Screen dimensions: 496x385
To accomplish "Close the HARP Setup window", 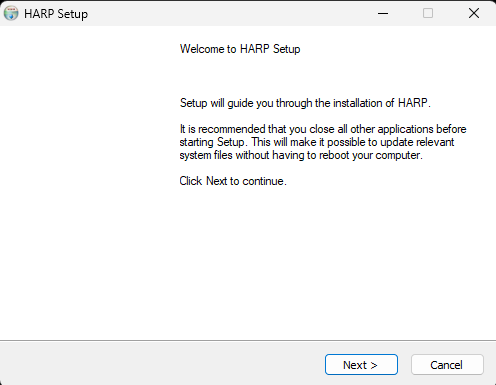I will pyautogui.click(x=474, y=13).
